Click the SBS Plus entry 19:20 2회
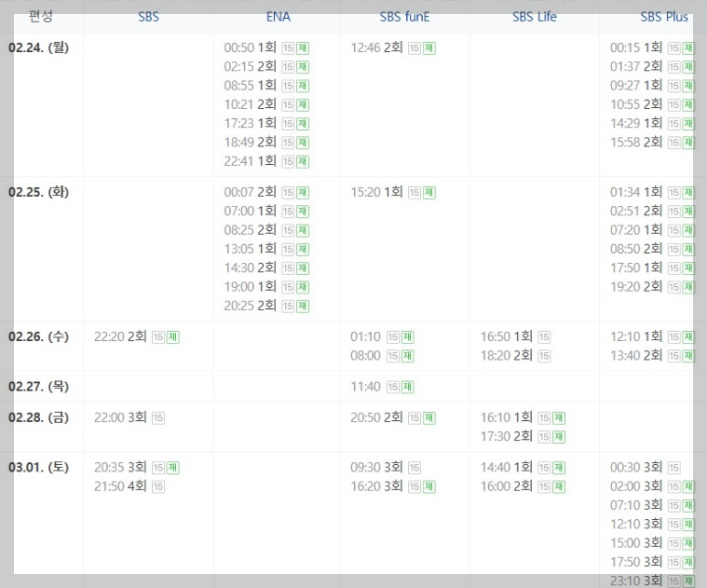The image size is (707, 588). coord(636,287)
